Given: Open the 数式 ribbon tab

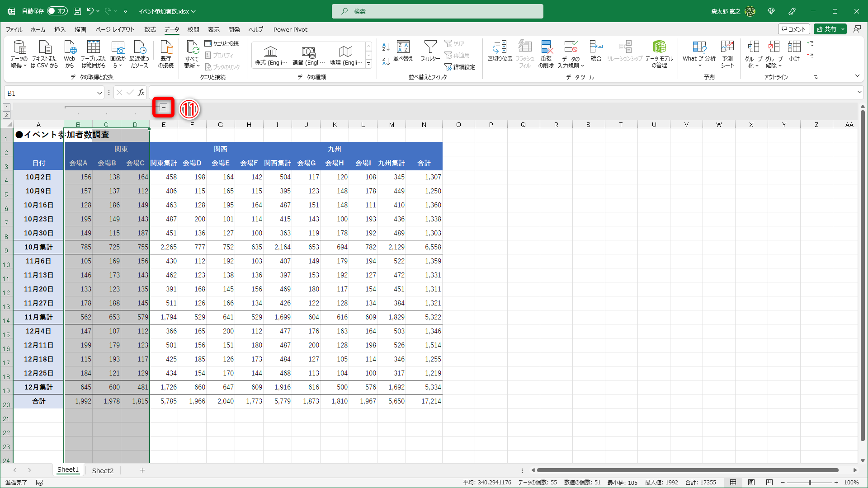Looking at the screenshot, I should 150,29.
